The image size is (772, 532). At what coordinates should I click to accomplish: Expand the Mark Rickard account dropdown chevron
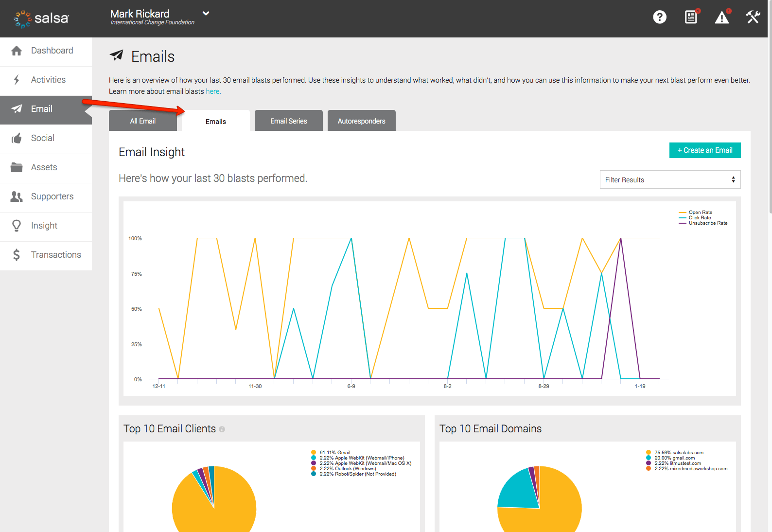click(206, 14)
